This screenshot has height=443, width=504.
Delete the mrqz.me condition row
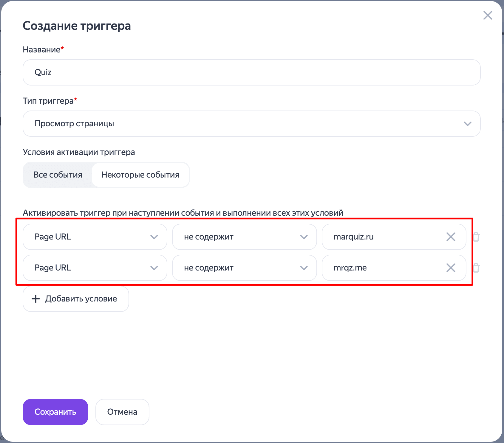477,268
